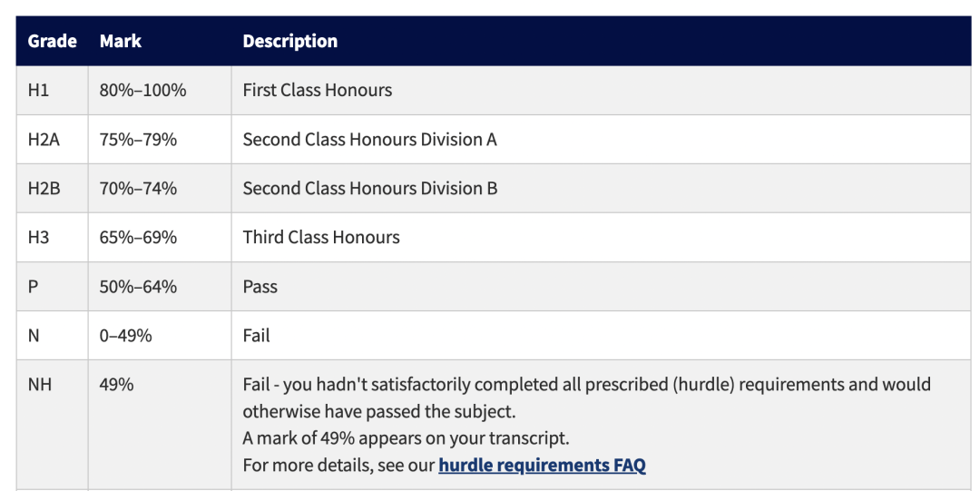Viewport: 980px width, 491px height.
Task: Click the Pass description cell
Action: [602, 287]
